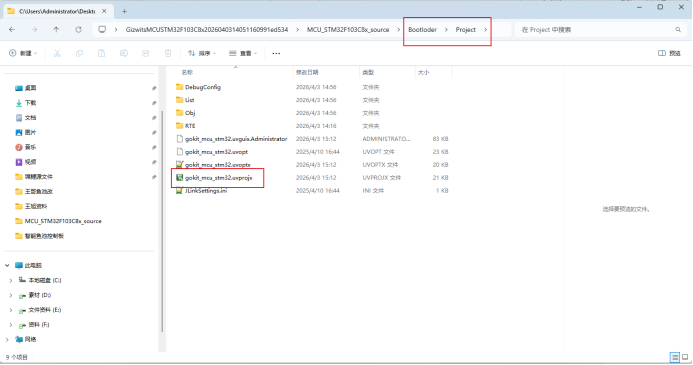Go to GizwitsMCUSTM32F103C8x breadcrumb segment
Viewport: 693px width, 365px height.
coord(206,30)
